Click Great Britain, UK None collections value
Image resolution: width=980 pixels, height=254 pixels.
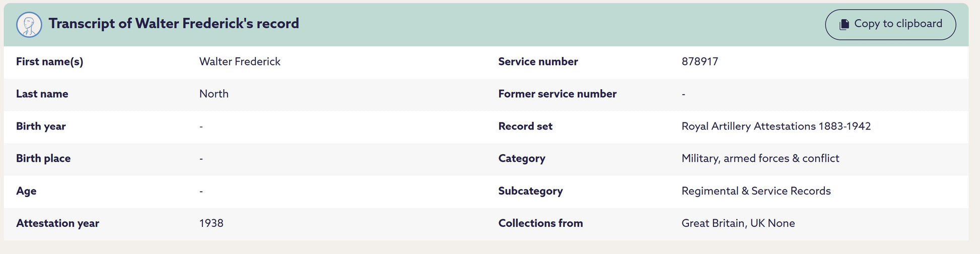pos(738,223)
